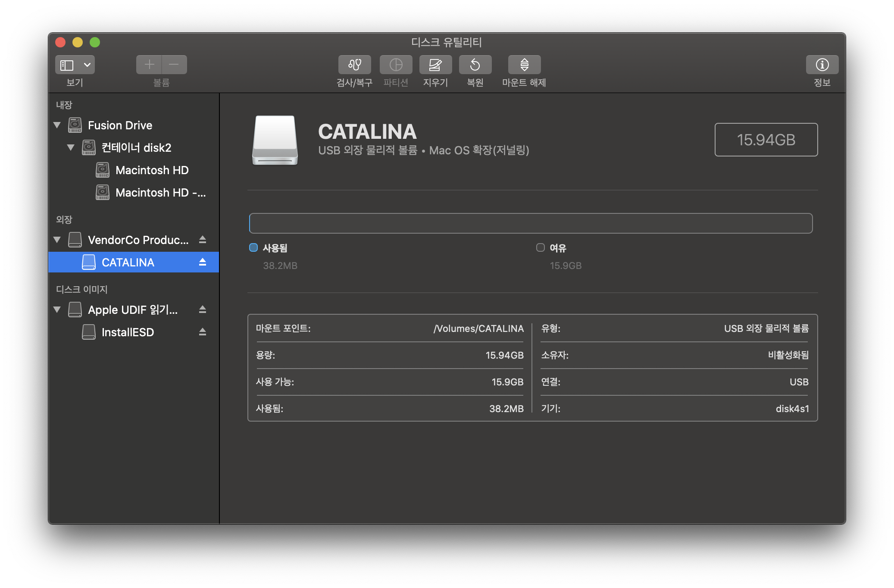This screenshot has width=894, height=588.
Task: Click the 15.94GB capacity box
Action: tap(766, 140)
